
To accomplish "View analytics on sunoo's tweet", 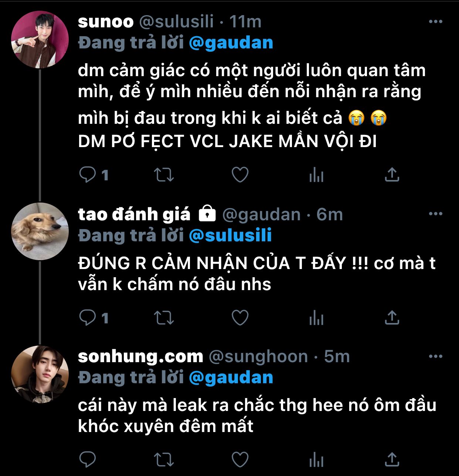I will [x=316, y=175].
